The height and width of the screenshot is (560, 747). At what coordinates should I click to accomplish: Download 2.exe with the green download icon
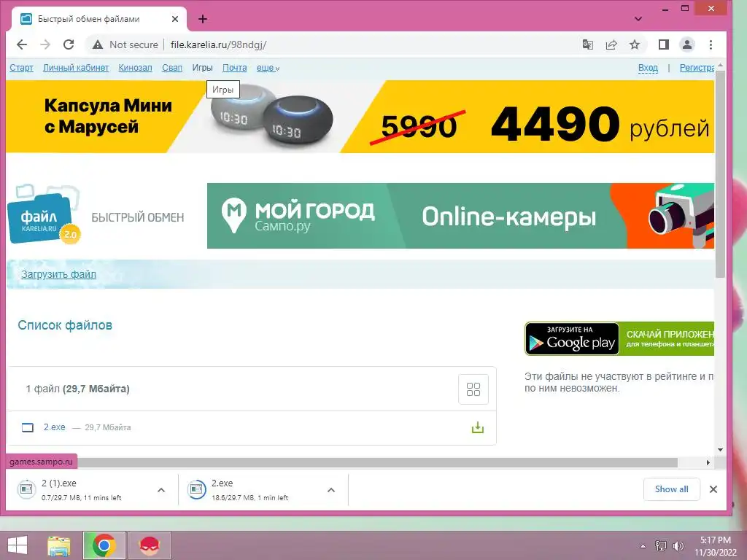point(477,427)
